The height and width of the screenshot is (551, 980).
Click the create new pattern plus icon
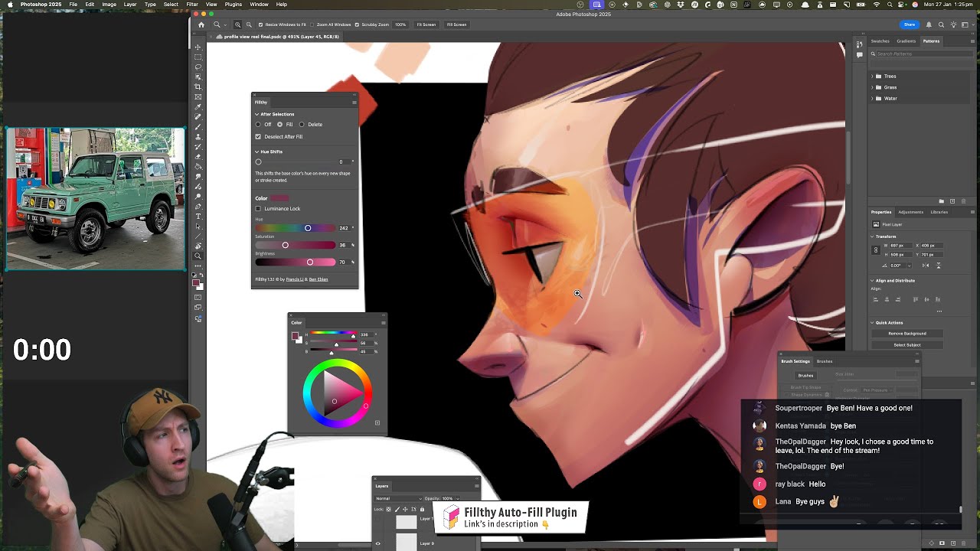pos(952,201)
